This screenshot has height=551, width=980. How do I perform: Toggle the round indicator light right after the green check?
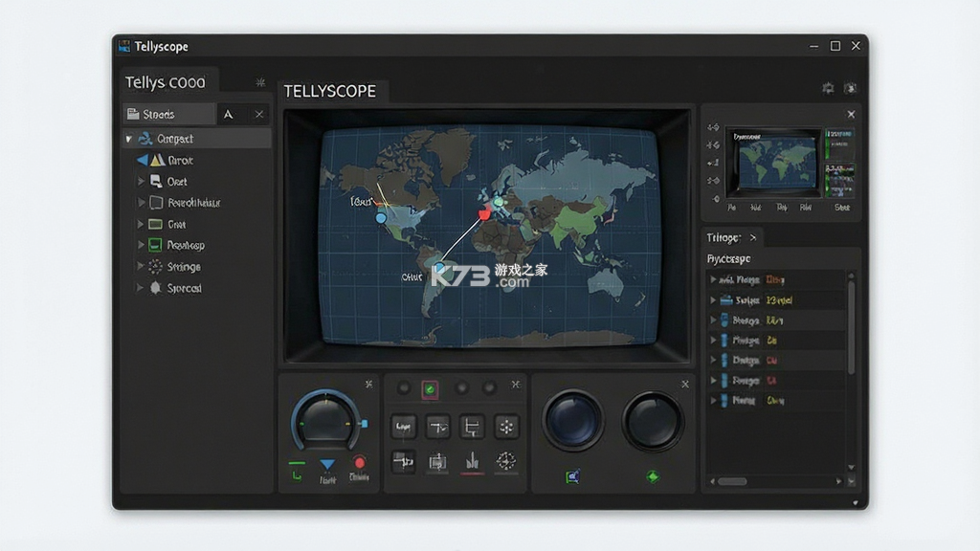[462, 388]
